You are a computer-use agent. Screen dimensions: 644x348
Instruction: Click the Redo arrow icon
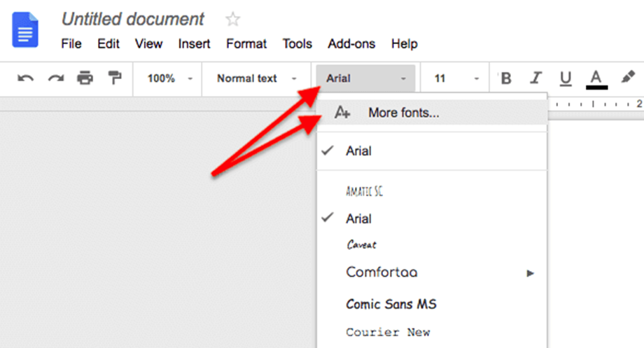56,78
